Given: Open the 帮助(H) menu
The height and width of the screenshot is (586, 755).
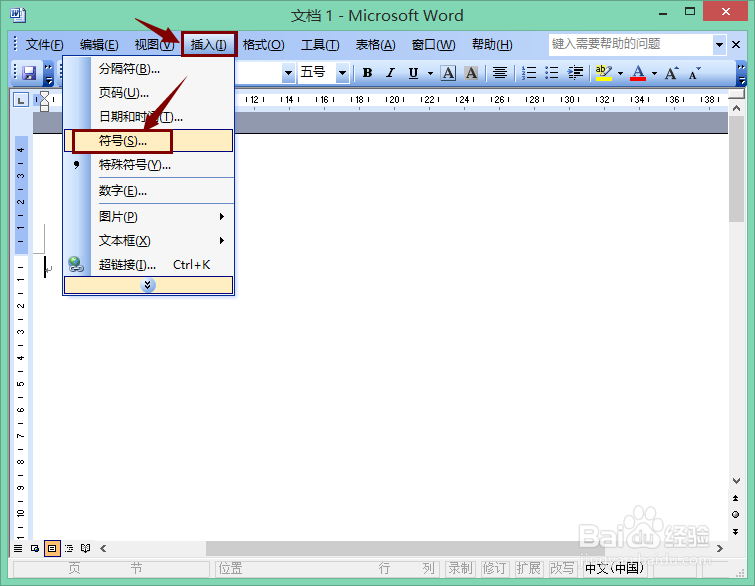Looking at the screenshot, I should click(492, 45).
